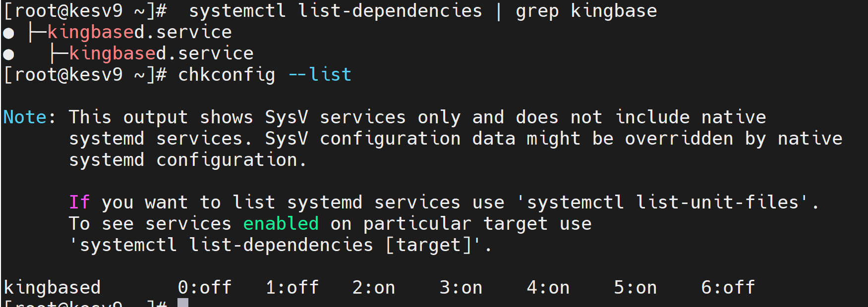Click runlevel '3:on' entry
The width and height of the screenshot is (868, 307).
click(x=461, y=288)
